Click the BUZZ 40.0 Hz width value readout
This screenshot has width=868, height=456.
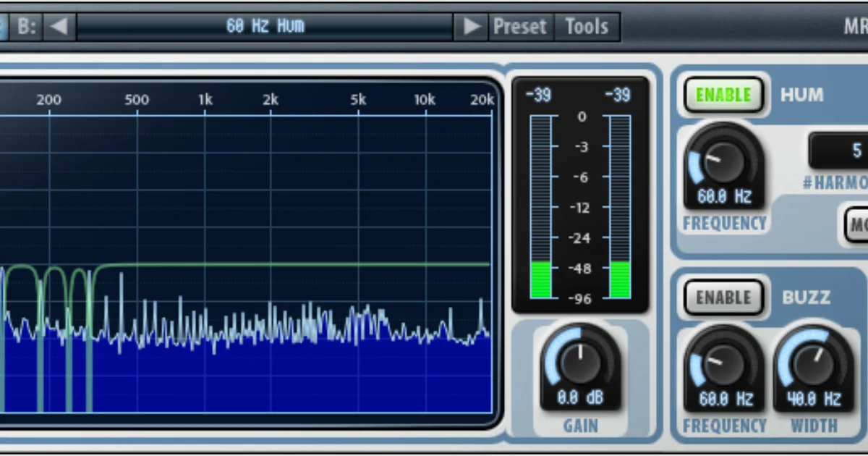[814, 400]
